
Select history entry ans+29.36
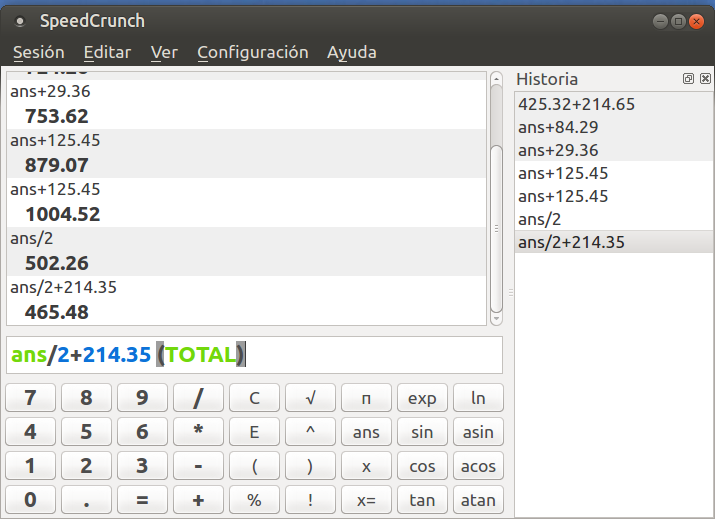point(614,150)
